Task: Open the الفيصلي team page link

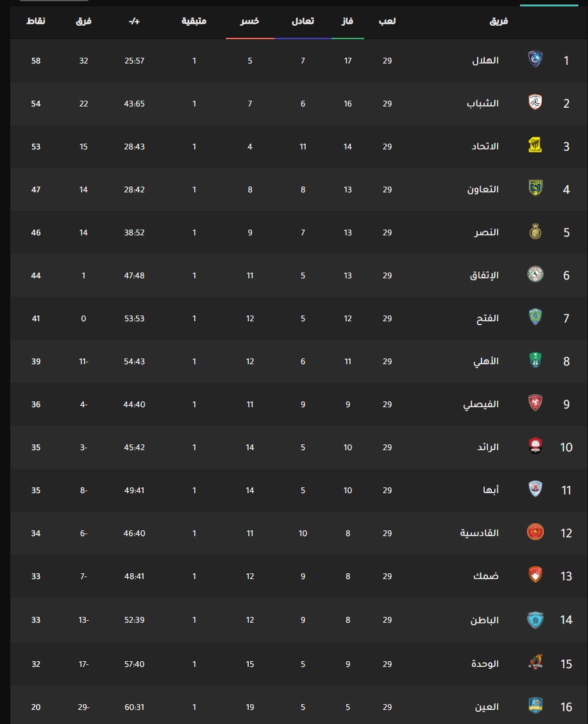Action: [x=481, y=405]
